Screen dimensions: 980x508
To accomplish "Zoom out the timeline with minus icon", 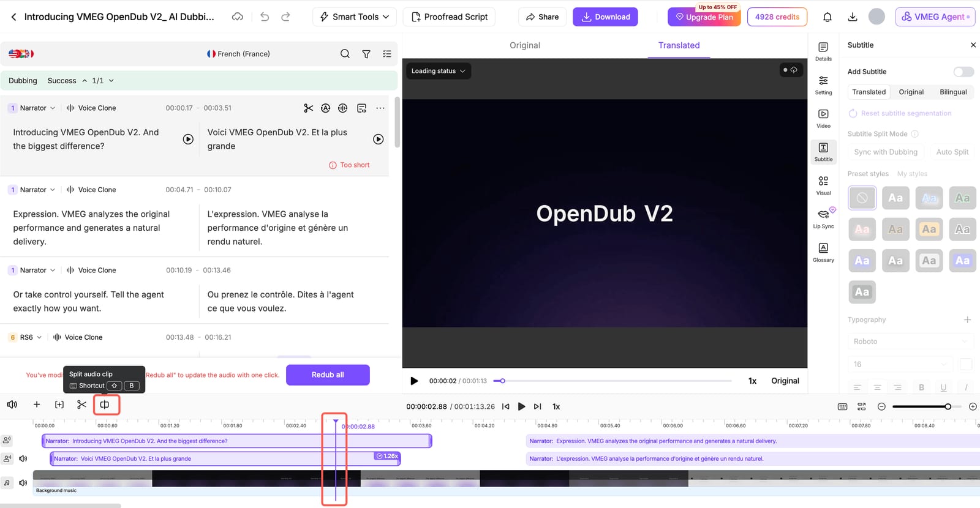I will pyautogui.click(x=881, y=406).
